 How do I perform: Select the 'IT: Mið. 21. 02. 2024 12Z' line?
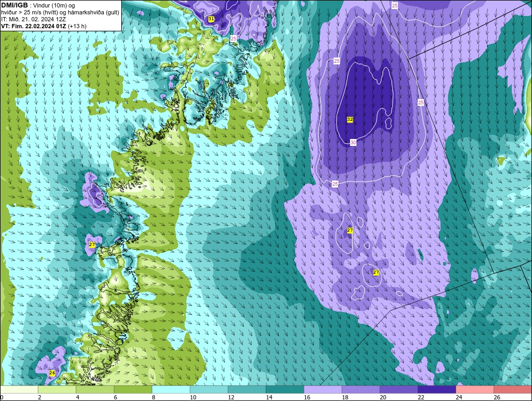[33, 19]
